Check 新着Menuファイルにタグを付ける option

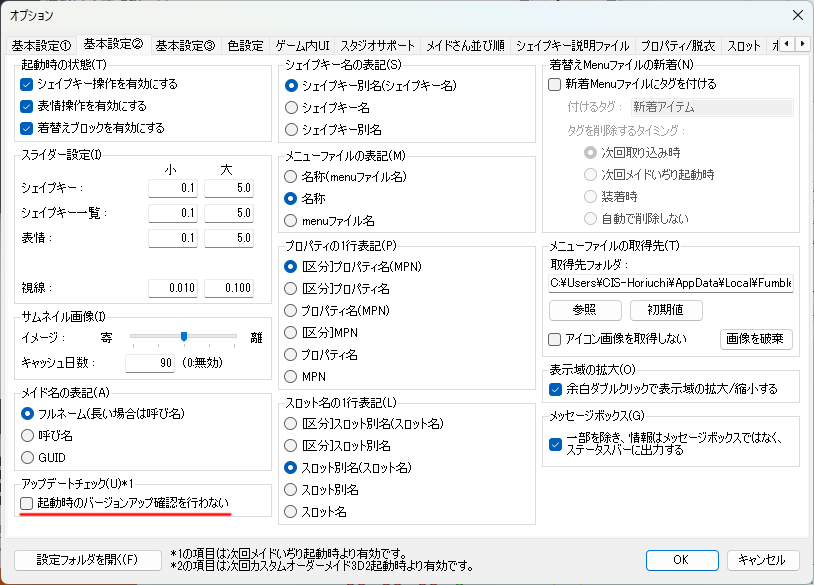[x=555, y=84]
